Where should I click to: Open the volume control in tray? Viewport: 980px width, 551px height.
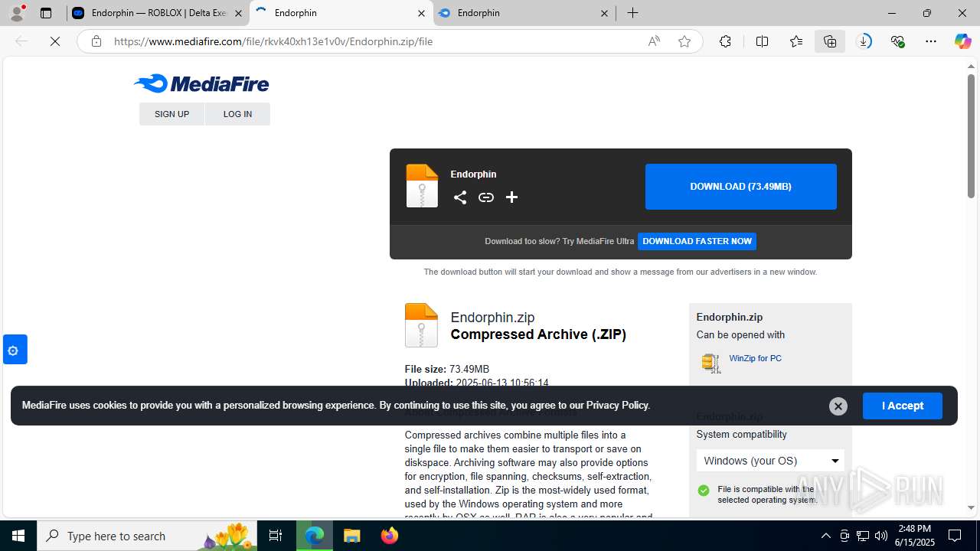pyautogui.click(x=880, y=536)
